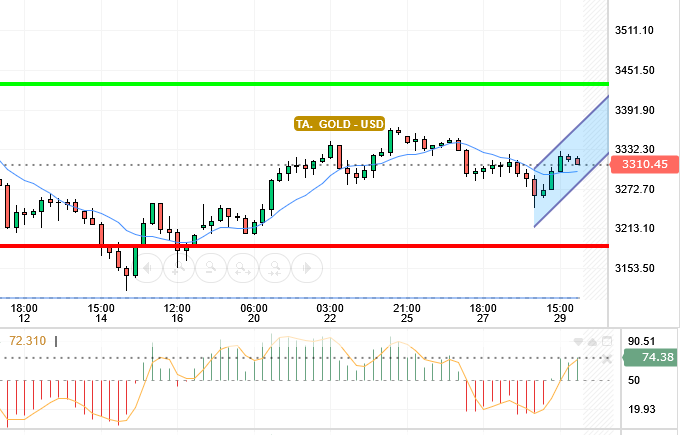Viewport: 684px width, 435px height.
Task: Click the 12:00 16 time axis label
Action: pos(177,313)
